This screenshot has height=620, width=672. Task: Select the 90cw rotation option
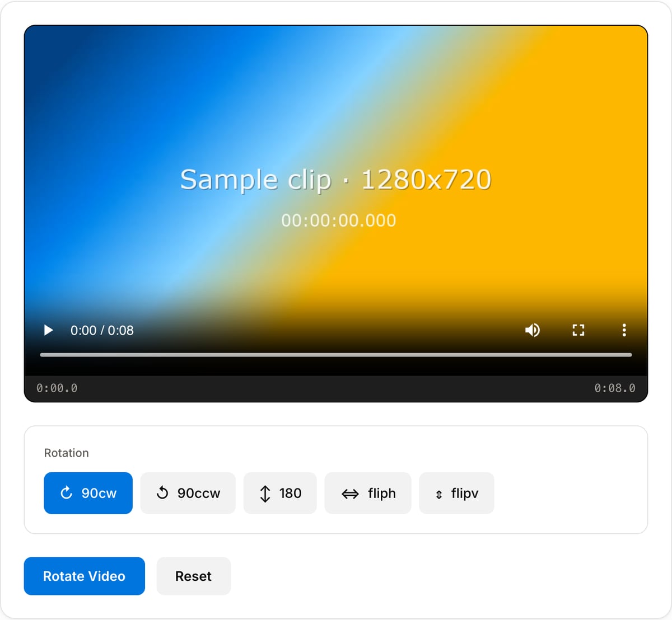point(88,493)
